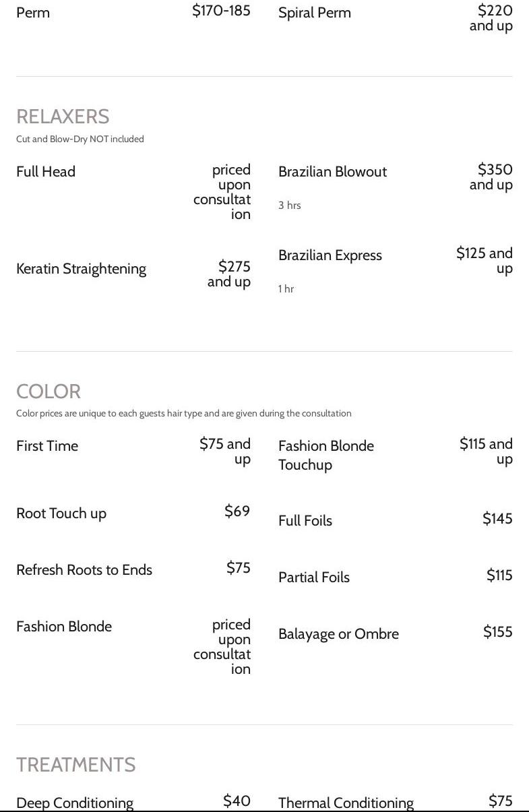This screenshot has height=812, width=529.
Task: Click Root Touch up item
Action: (x=61, y=513)
